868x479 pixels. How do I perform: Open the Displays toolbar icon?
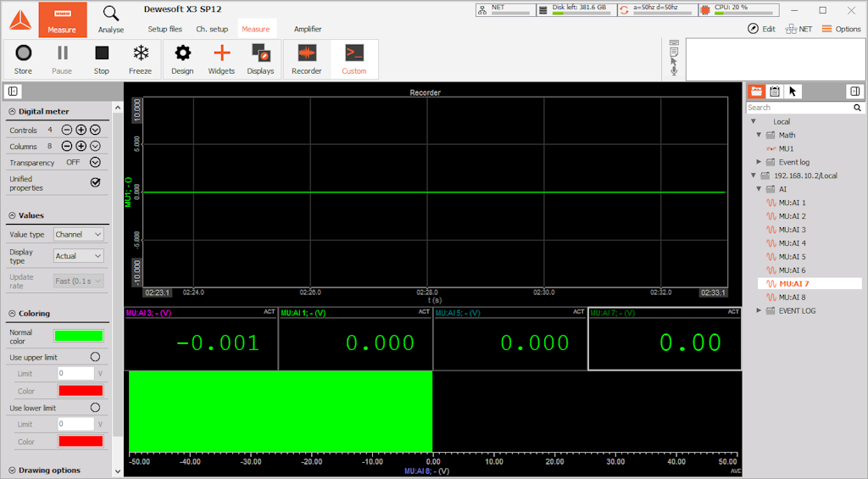pyautogui.click(x=261, y=59)
